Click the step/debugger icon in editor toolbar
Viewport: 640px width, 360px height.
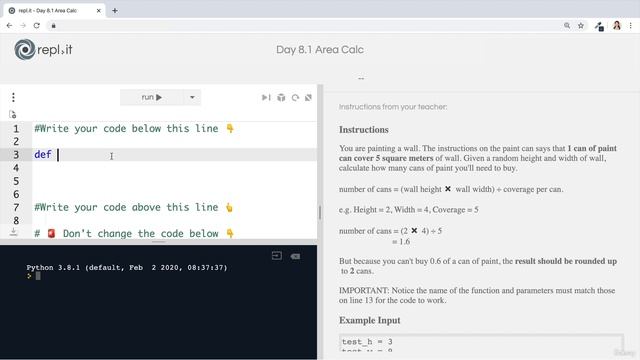[266, 98]
